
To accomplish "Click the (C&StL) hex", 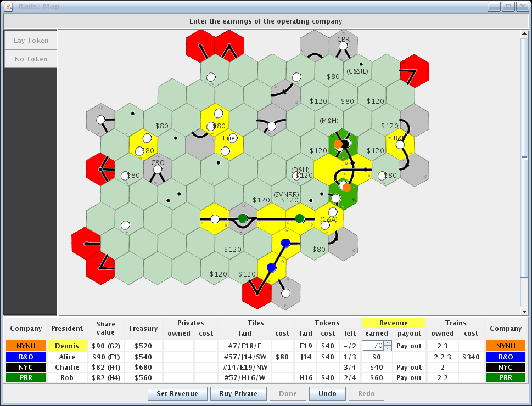I will coord(357,71).
